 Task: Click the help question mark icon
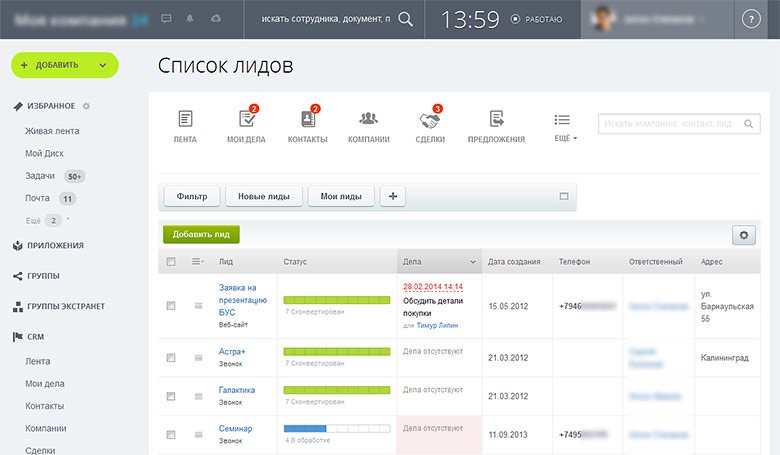[752, 19]
